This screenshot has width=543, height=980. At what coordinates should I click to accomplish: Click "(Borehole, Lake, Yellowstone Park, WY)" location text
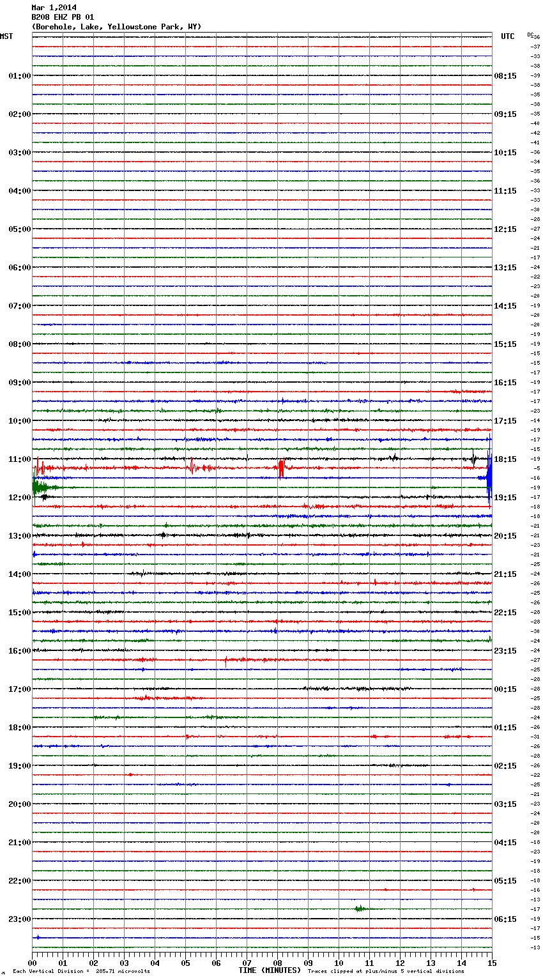[x=116, y=27]
